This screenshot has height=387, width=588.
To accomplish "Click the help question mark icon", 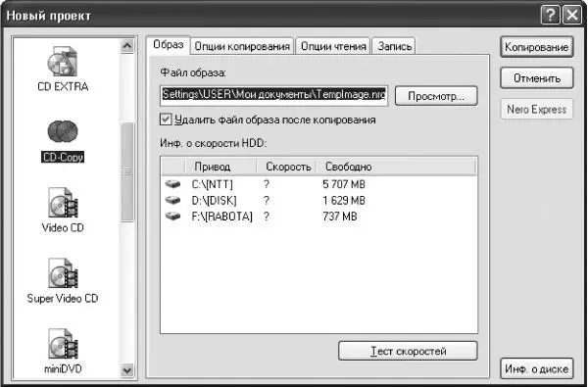I will [550, 16].
